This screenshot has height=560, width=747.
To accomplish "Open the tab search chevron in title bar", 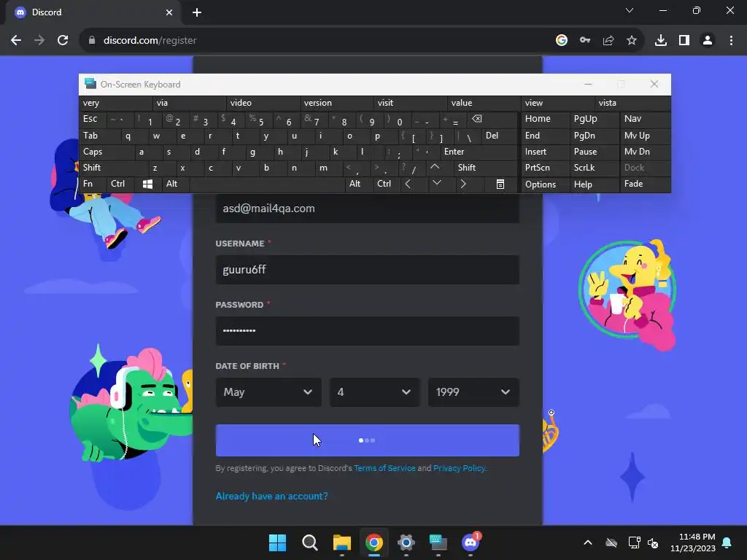I will click(629, 10).
